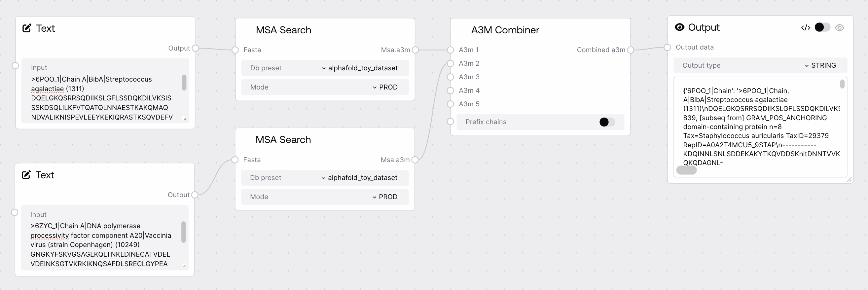This screenshot has height=290, width=868.
Task: Open the top MSA Search Db preset dropdown
Action: [x=359, y=68]
